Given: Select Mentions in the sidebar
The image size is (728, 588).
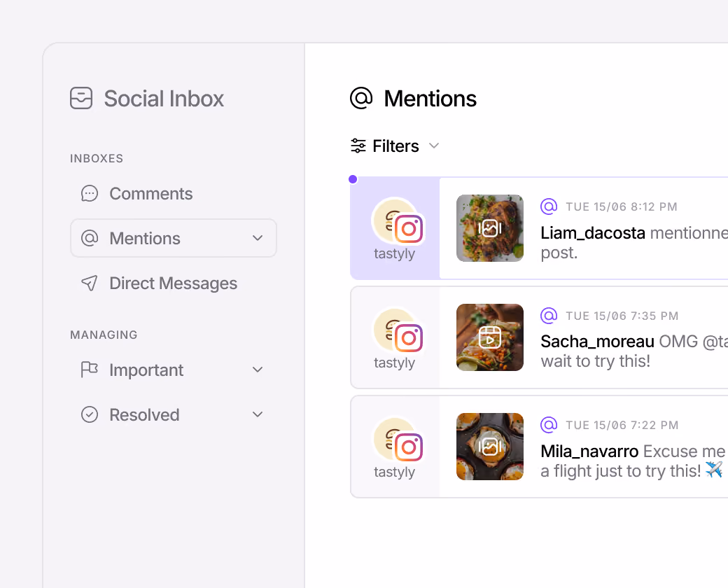Looking at the screenshot, I should coord(173,238).
